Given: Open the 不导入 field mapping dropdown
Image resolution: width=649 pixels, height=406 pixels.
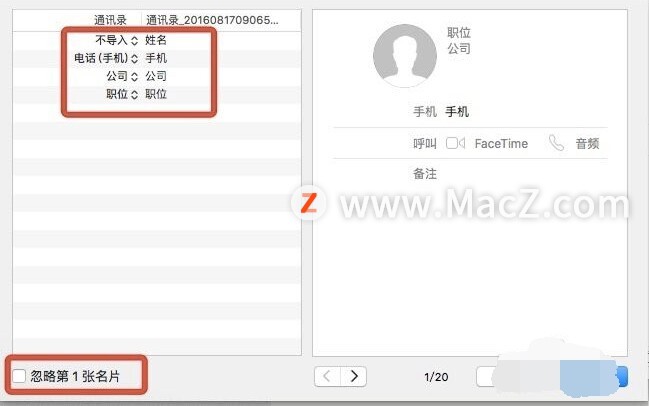Looking at the screenshot, I should pos(116,40).
